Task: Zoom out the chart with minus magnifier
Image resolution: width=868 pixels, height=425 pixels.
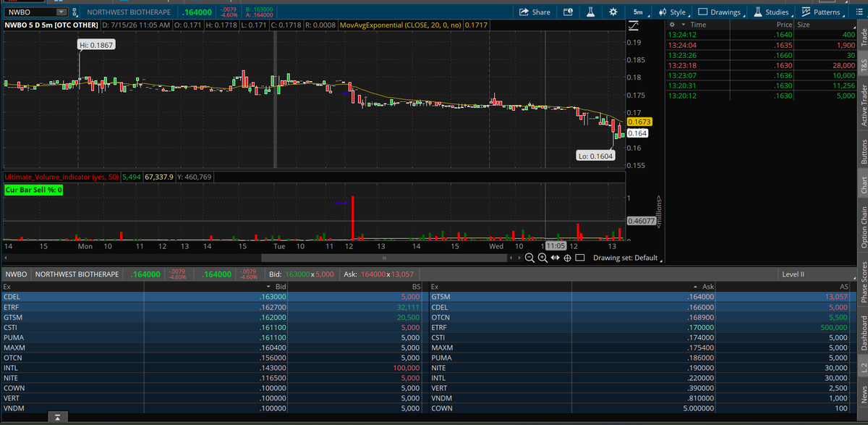Action: (529, 258)
